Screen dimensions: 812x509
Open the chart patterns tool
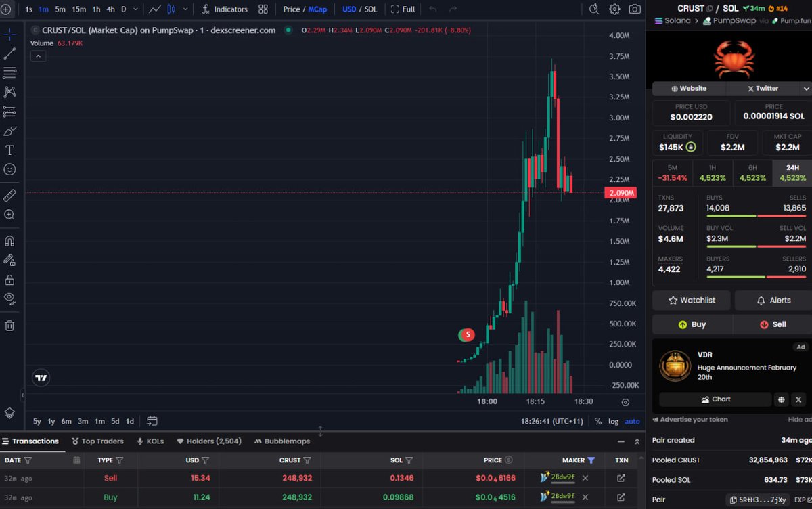click(9, 92)
